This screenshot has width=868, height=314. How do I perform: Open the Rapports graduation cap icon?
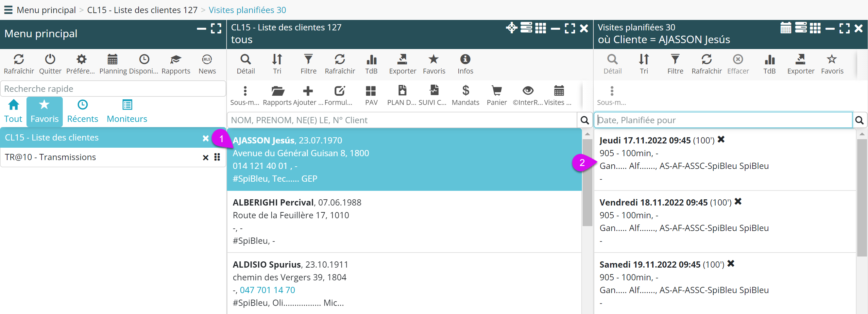point(176,60)
